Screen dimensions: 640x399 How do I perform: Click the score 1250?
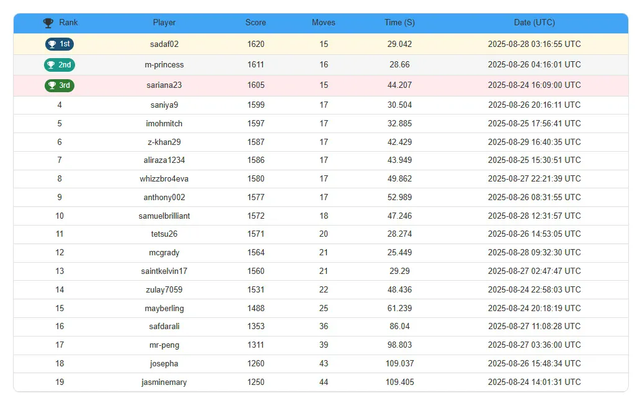(256, 382)
